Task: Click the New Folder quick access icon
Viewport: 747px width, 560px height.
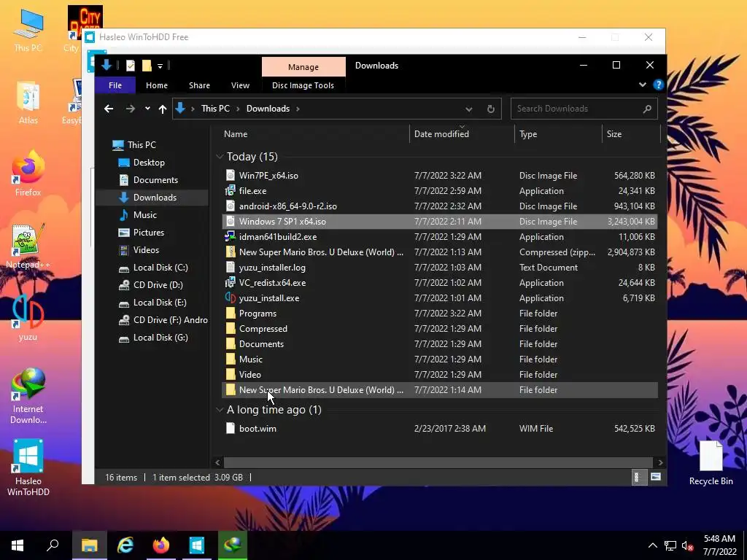Action: pos(147,66)
